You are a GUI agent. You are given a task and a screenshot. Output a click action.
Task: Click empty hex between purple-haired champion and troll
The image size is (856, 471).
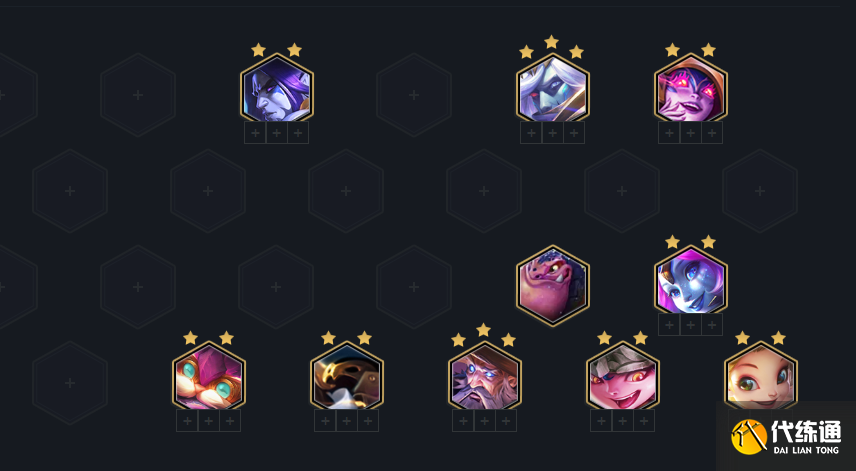coord(414,95)
